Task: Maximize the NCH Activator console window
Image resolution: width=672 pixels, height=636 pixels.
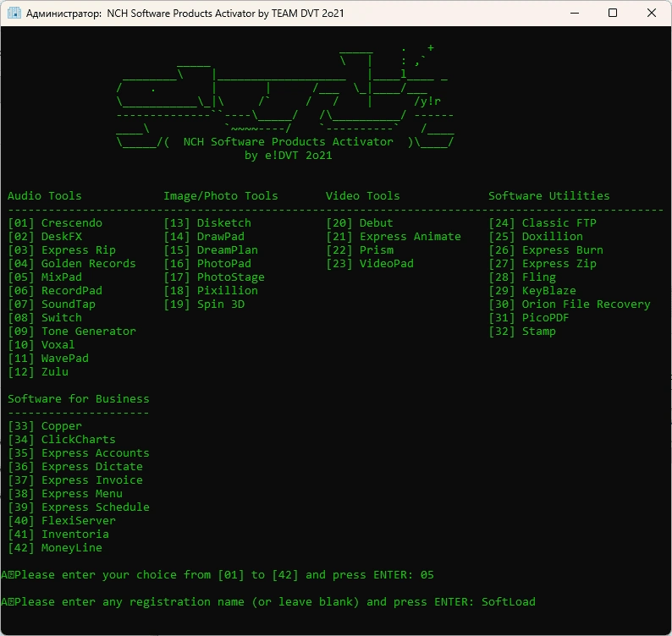Action: (613, 14)
